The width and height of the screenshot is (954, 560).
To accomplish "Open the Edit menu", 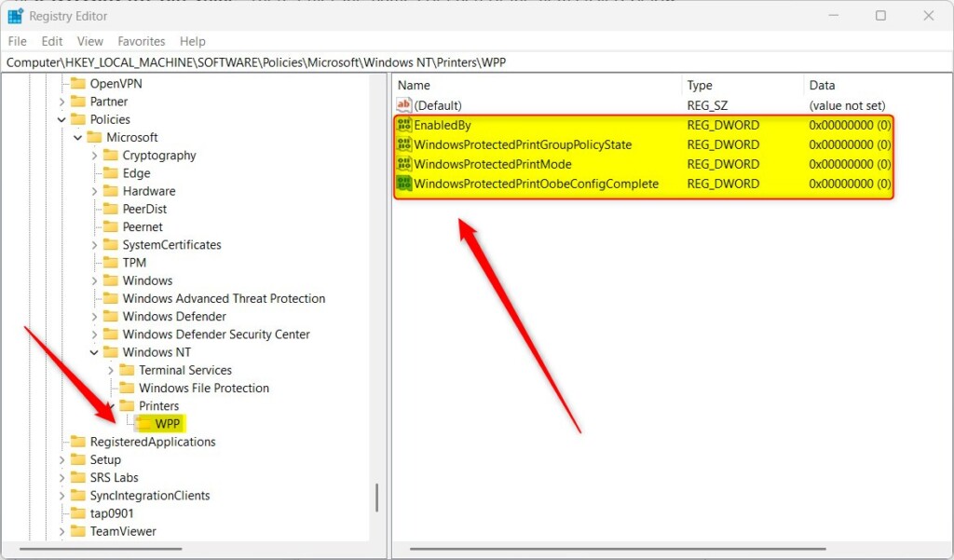I will pos(51,41).
